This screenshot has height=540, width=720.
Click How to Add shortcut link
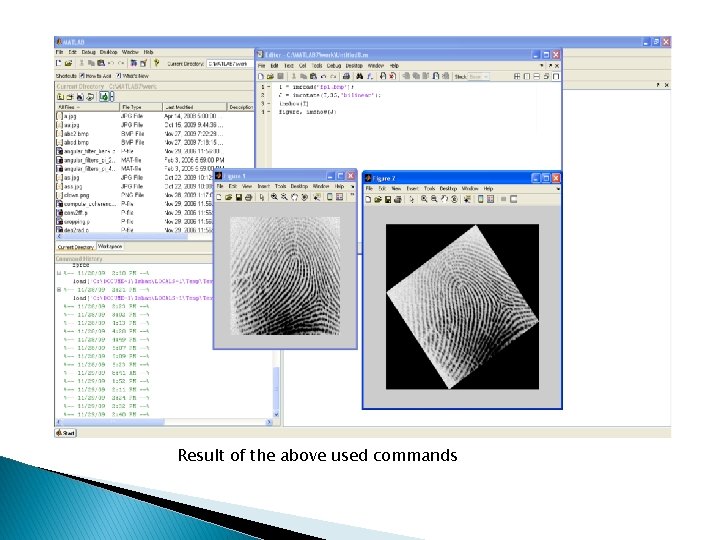96,76
